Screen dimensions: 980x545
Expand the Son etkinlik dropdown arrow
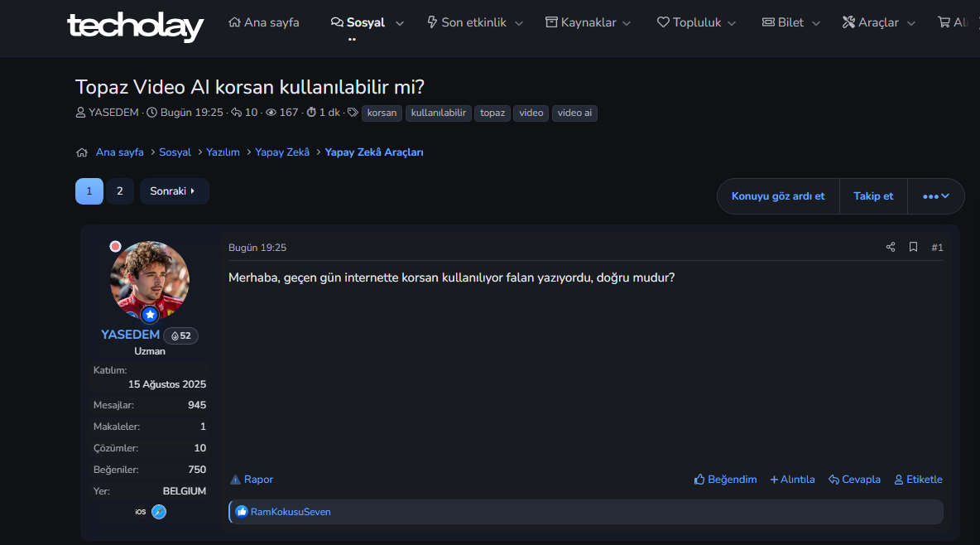click(x=519, y=23)
